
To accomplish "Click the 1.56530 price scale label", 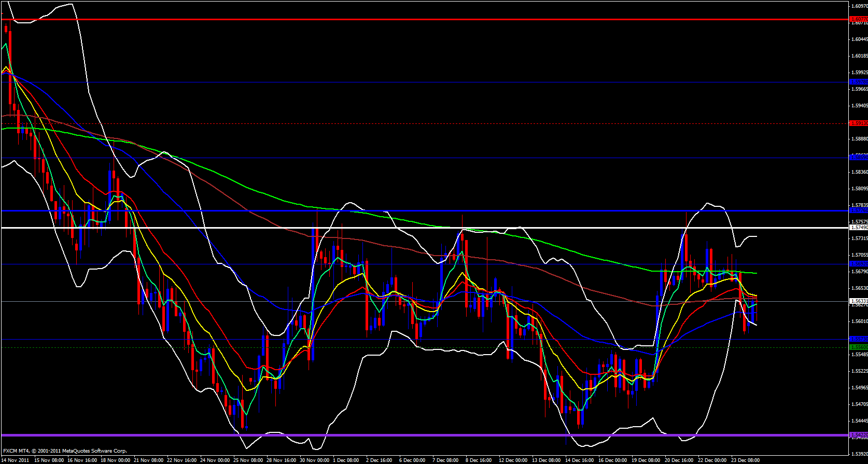I will click(x=859, y=288).
